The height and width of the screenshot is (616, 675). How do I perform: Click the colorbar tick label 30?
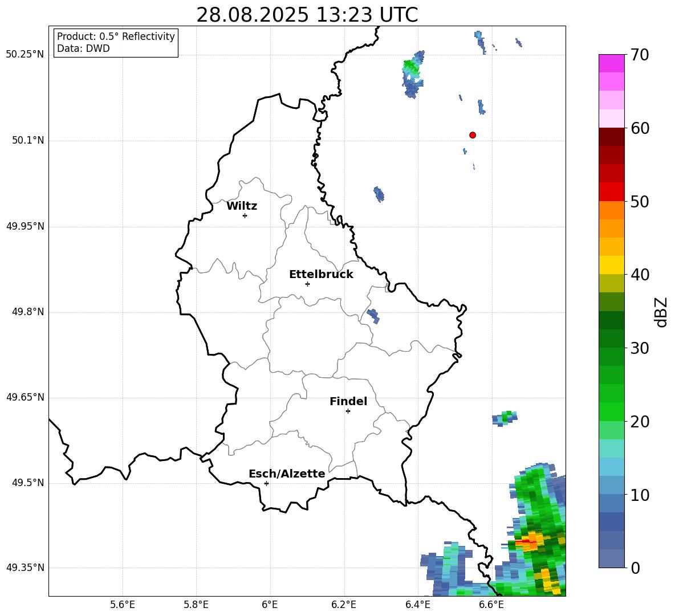640,348
